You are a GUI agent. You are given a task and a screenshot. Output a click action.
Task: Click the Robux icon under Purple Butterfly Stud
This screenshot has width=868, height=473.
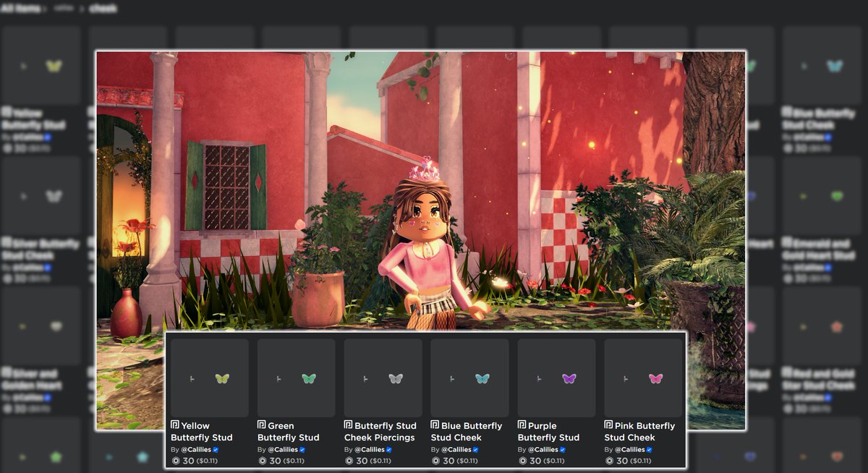[x=522, y=461]
